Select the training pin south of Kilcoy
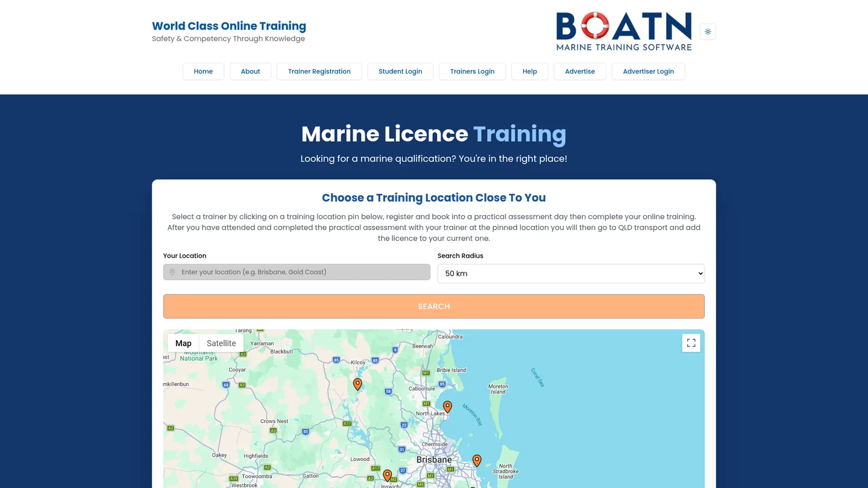The height and width of the screenshot is (488, 868). click(357, 384)
